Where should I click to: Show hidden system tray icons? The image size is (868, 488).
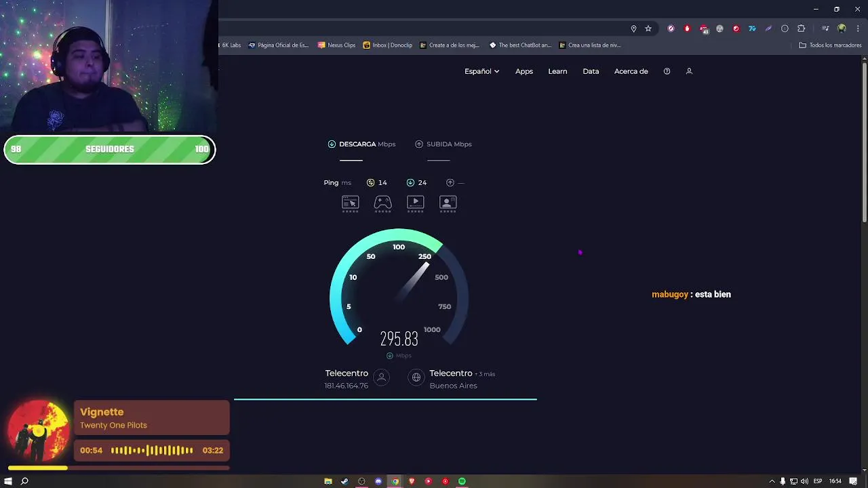pos(772,481)
